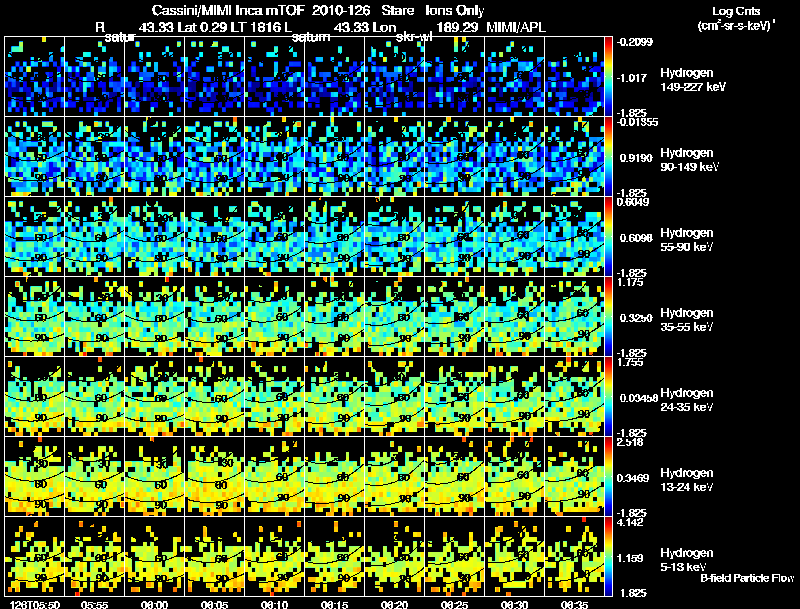Click the 13-24 keV panel at 06:00
The image size is (800, 609).
pyautogui.click(x=155, y=476)
